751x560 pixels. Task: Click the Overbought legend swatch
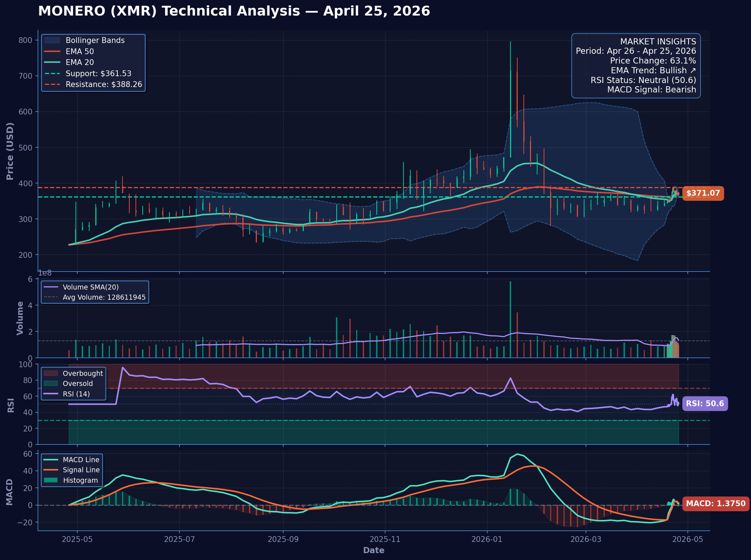(51, 374)
